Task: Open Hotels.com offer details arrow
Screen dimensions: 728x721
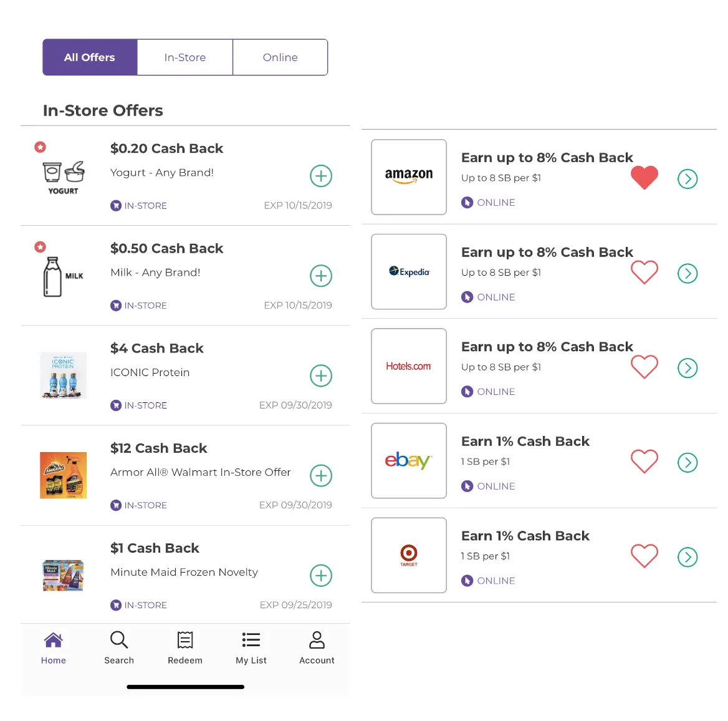Action: tap(687, 368)
